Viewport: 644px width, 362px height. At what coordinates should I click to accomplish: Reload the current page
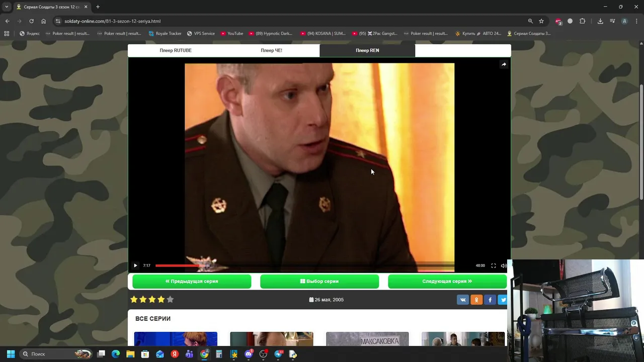click(x=31, y=21)
